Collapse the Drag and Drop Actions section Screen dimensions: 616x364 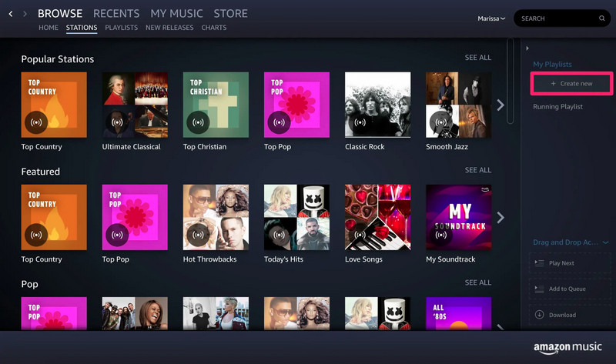coord(605,242)
